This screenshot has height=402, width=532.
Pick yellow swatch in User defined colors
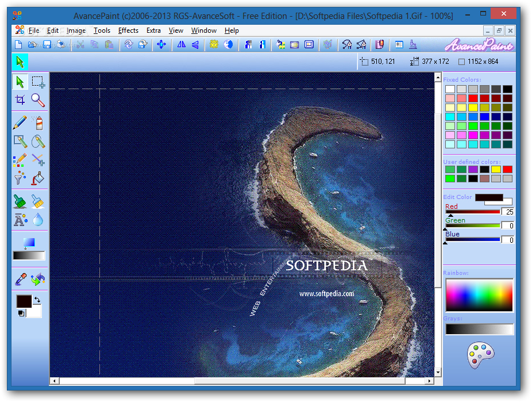(x=496, y=169)
